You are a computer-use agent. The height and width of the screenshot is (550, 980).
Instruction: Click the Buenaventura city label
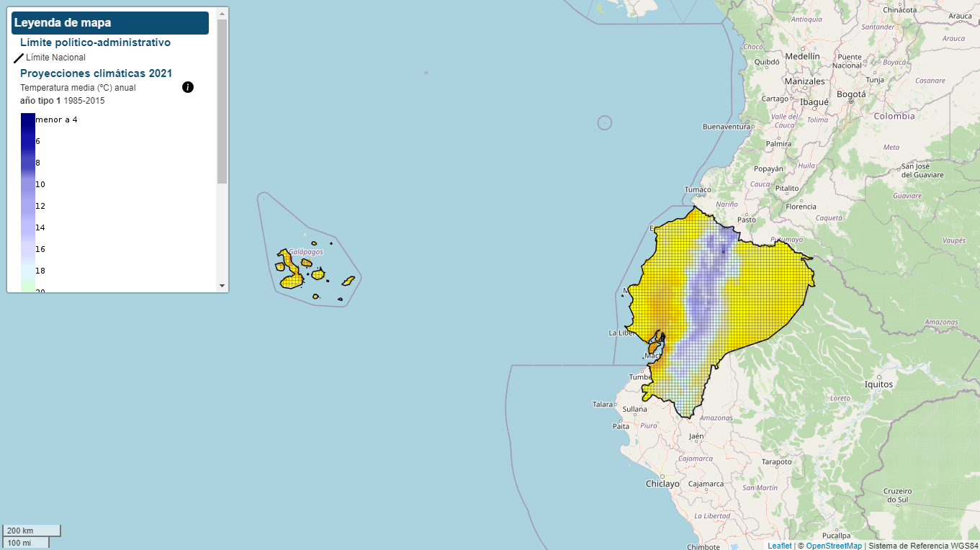tap(727, 127)
